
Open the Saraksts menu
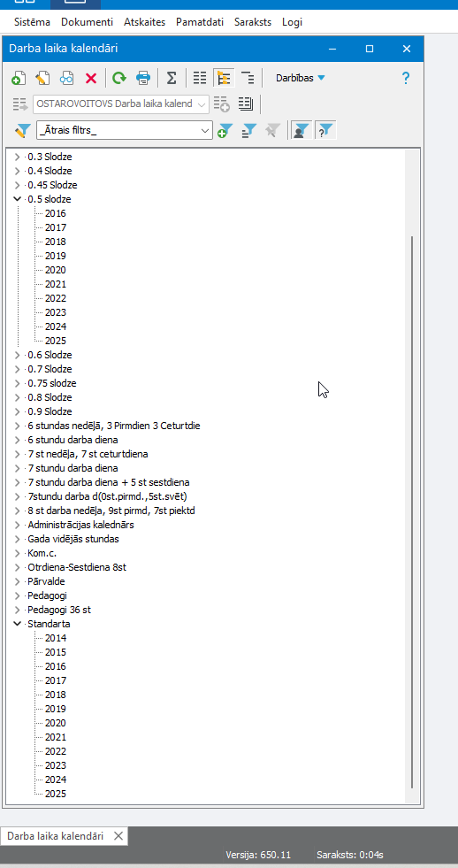(x=253, y=22)
